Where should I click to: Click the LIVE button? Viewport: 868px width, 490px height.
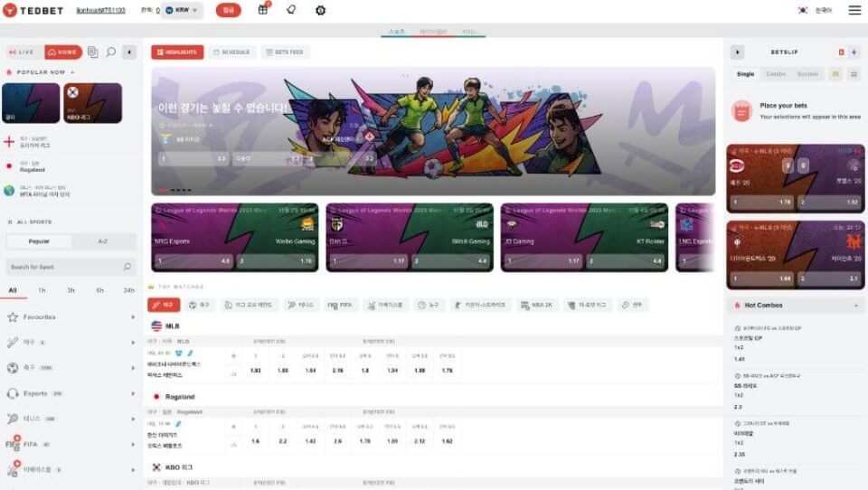coord(22,52)
